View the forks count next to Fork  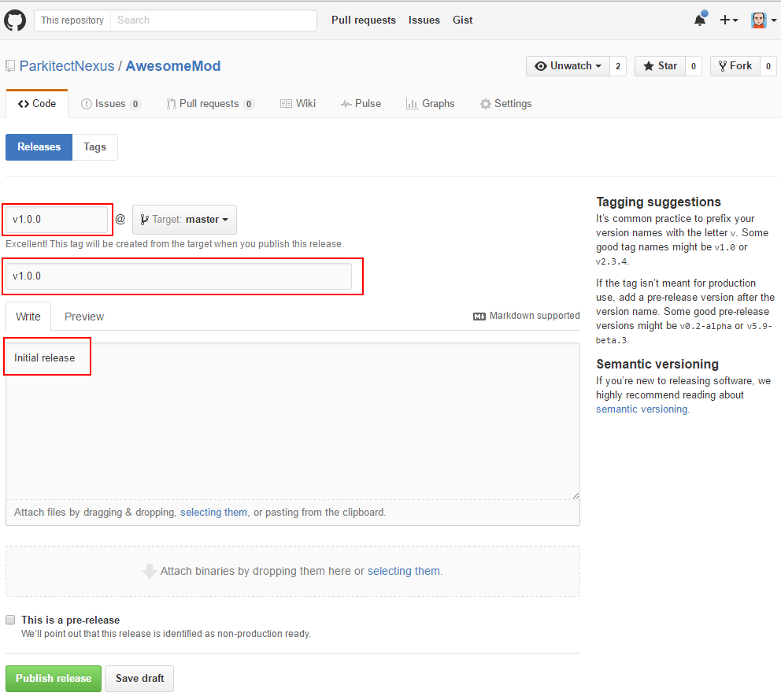point(768,66)
